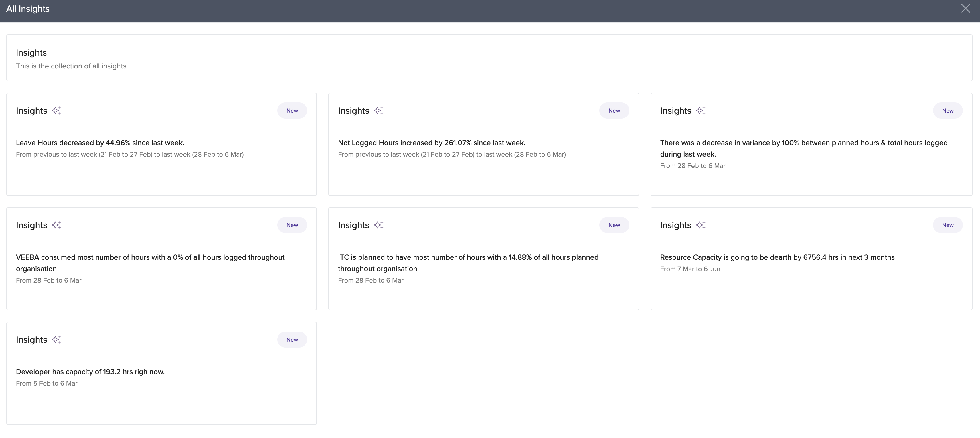
Task: Click New badge on Developer capacity card
Action: click(x=292, y=340)
